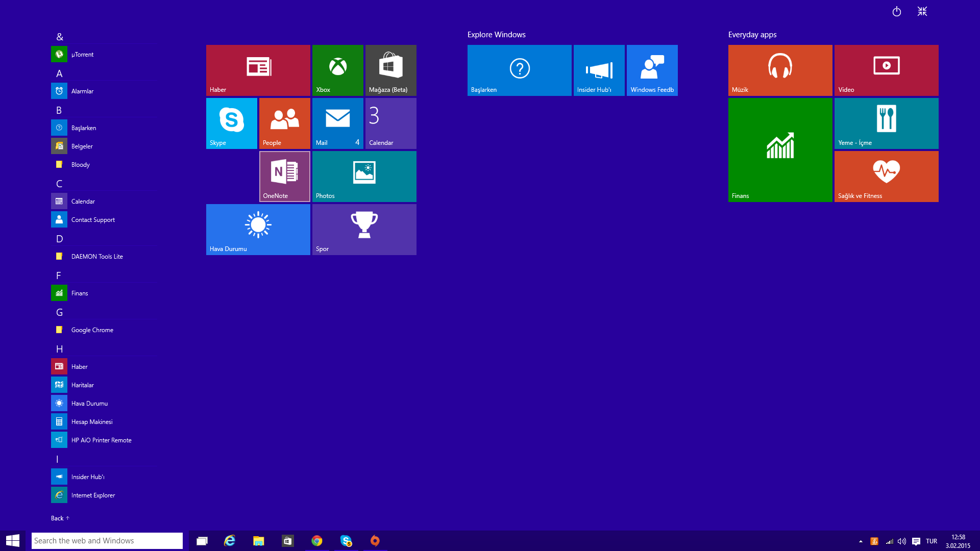Open Bloody in the app list
Image resolution: width=980 pixels, height=551 pixels.
(103, 164)
